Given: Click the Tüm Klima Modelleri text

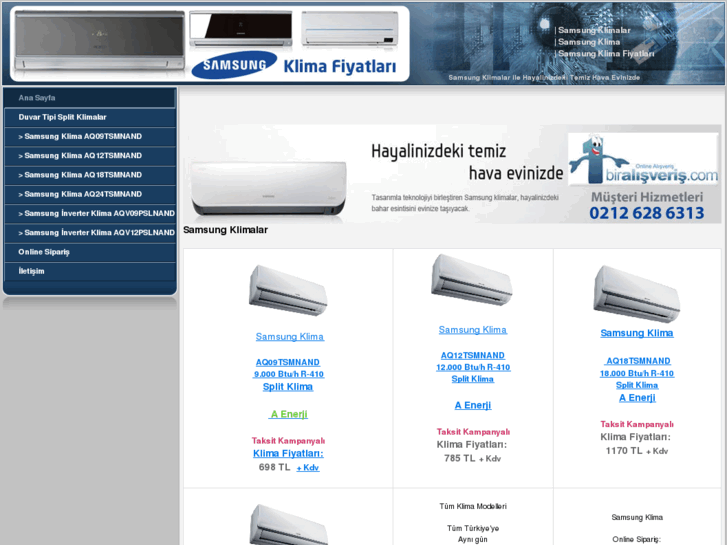Looking at the screenshot, I should 473,506.
